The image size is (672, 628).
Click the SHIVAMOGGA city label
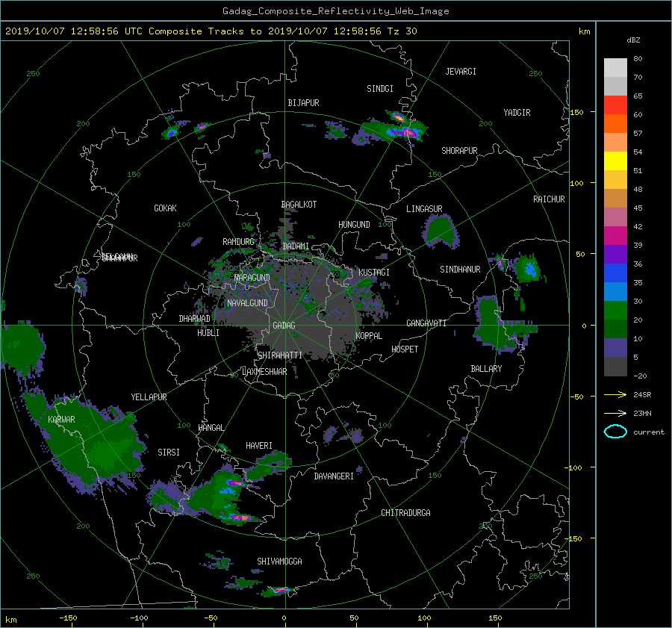pos(279,562)
